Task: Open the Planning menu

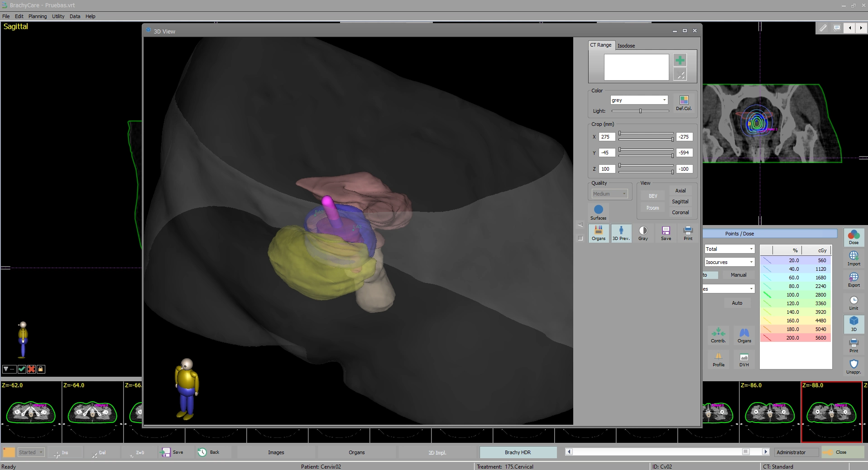Action: (x=38, y=16)
